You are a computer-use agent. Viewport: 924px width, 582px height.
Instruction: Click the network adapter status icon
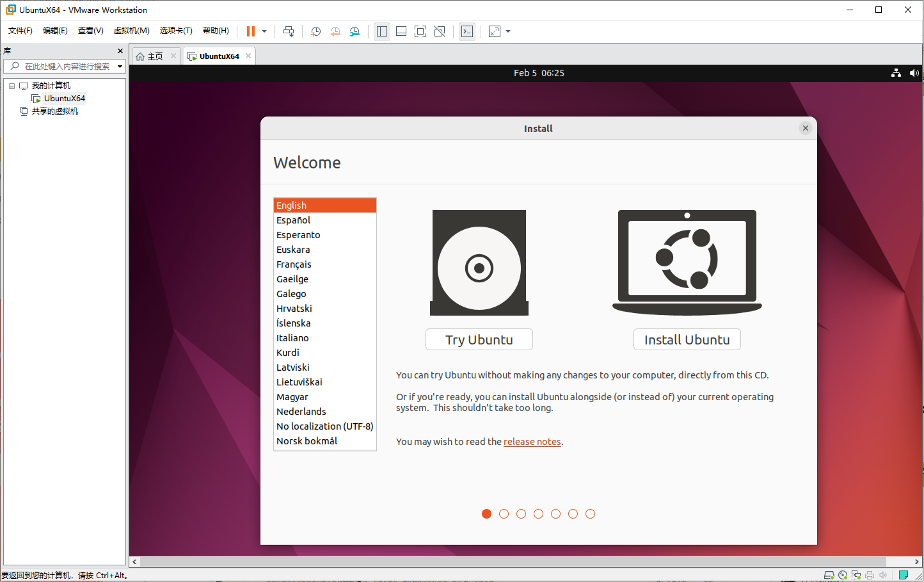coord(856,575)
